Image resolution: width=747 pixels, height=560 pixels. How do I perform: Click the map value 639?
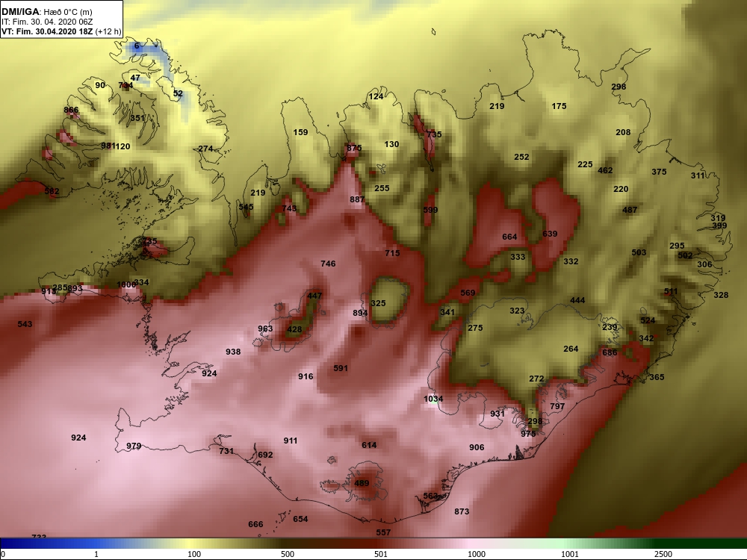pyautogui.click(x=550, y=234)
